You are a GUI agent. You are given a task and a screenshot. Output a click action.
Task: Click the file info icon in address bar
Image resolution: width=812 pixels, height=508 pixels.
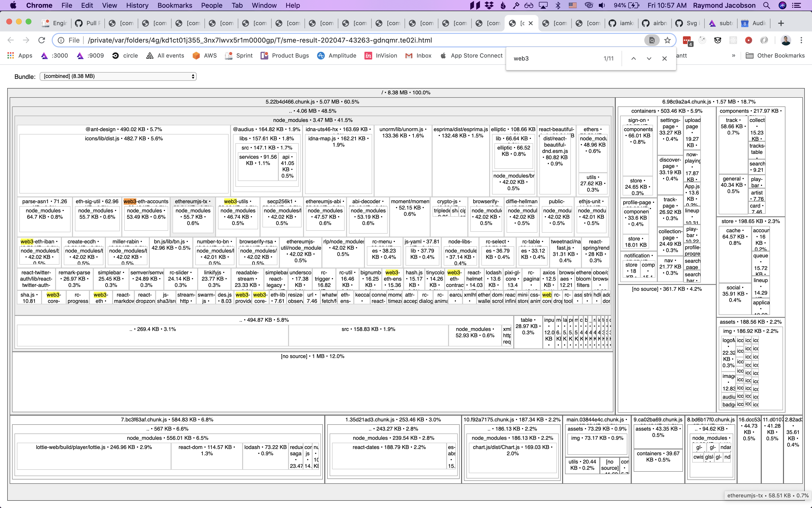pos(61,40)
